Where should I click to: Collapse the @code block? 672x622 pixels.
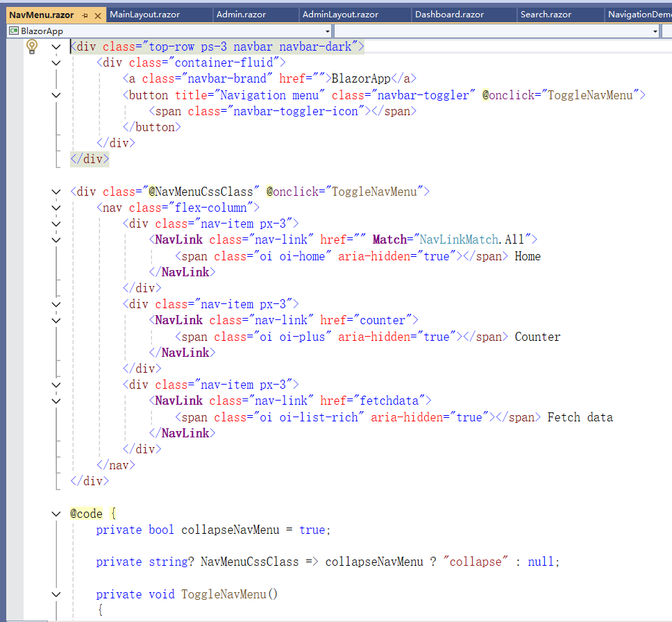tap(56, 513)
